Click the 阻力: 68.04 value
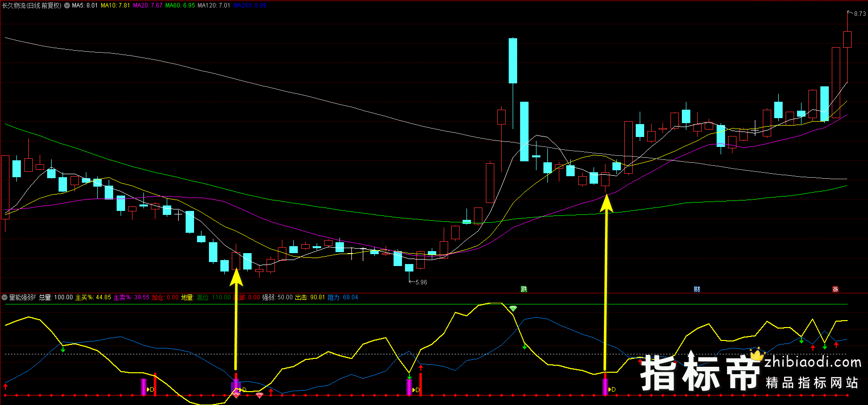The image size is (868, 405). [343, 297]
